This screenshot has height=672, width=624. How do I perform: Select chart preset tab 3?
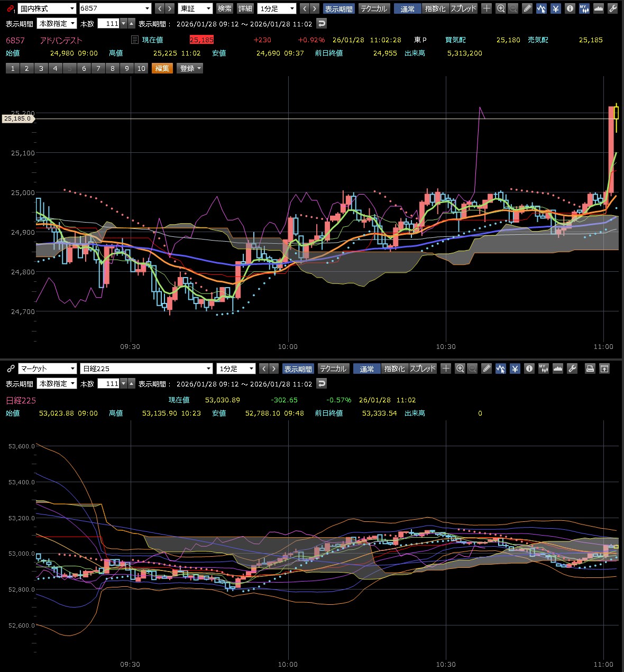pos(41,68)
